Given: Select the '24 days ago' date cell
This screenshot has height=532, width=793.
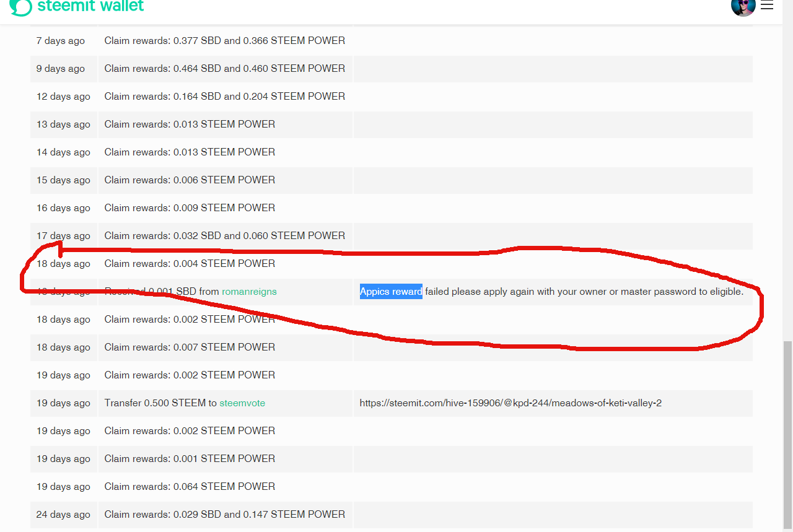Looking at the screenshot, I should [x=64, y=514].
